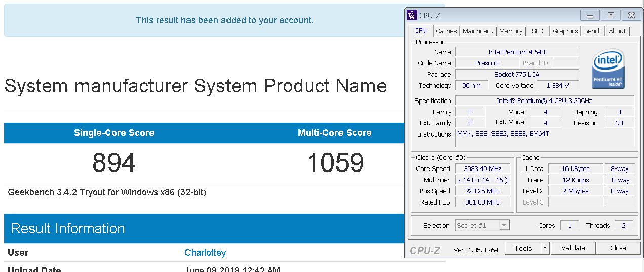The image size is (644, 272).
Task: Click the Geekbench 3.4.2 Tryout version text
Action: point(107,192)
